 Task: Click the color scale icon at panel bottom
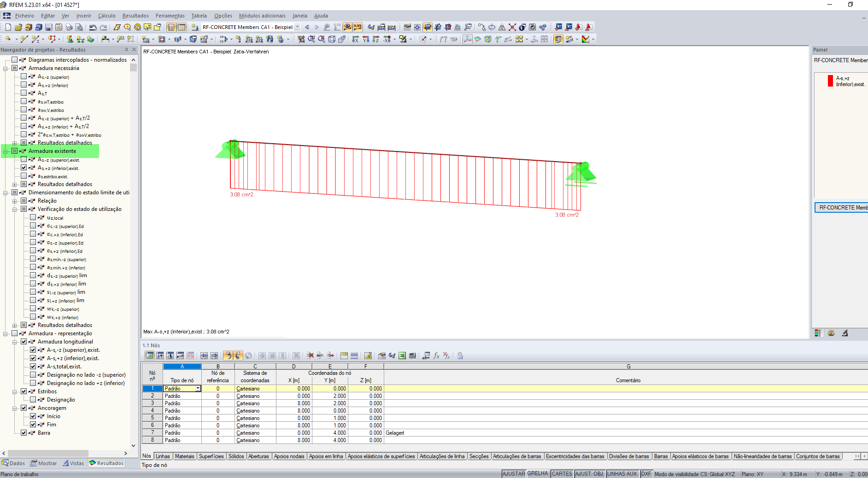[x=818, y=333]
